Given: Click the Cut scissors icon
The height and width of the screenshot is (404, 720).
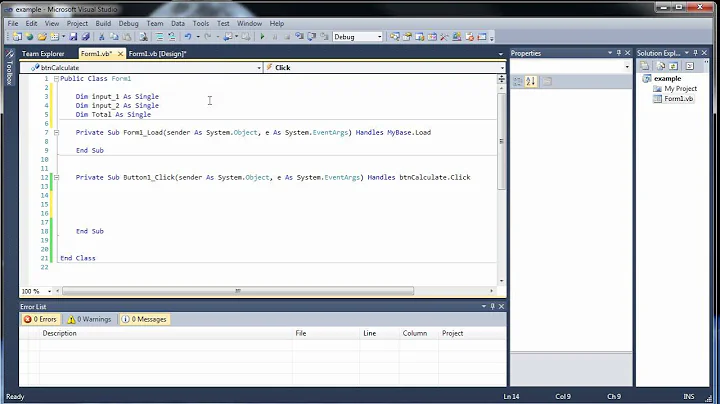Looking at the screenshot, I should [x=101, y=37].
